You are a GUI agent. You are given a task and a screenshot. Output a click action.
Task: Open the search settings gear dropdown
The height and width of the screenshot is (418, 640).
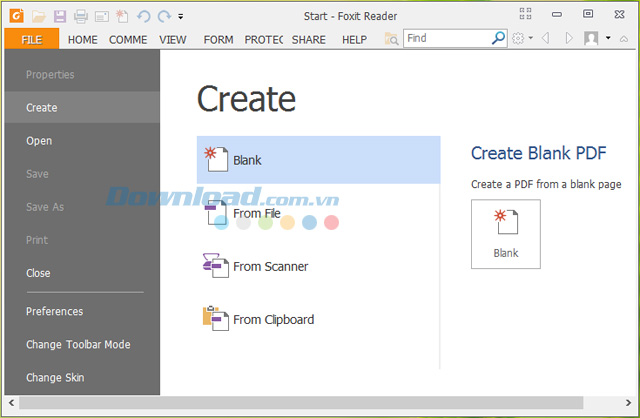(x=522, y=38)
